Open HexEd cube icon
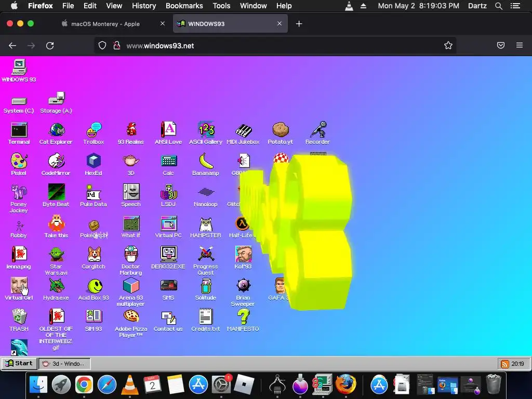This screenshot has width=532, height=399. [94, 165]
